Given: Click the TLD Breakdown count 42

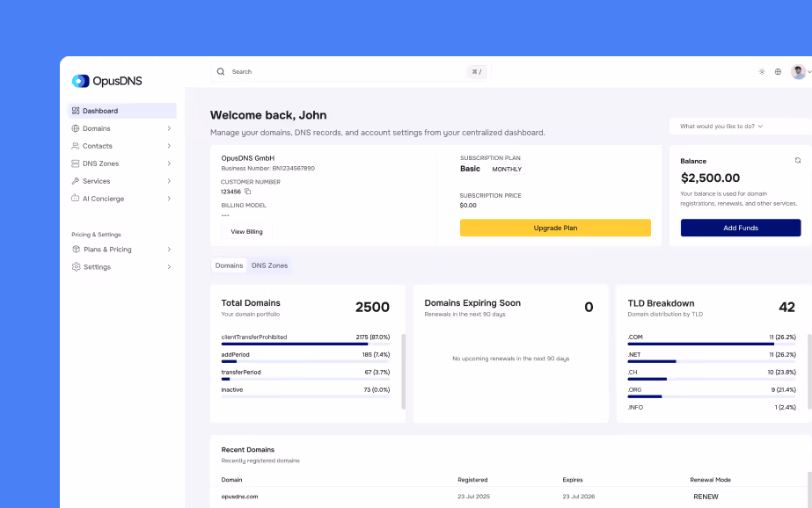Looking at the screenshot, I should (786, 308).
